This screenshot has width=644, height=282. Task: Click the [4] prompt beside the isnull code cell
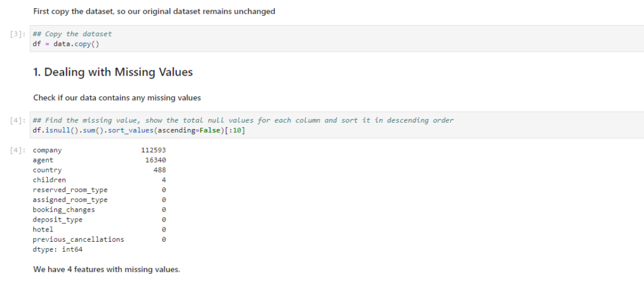(x=19, y=120)
